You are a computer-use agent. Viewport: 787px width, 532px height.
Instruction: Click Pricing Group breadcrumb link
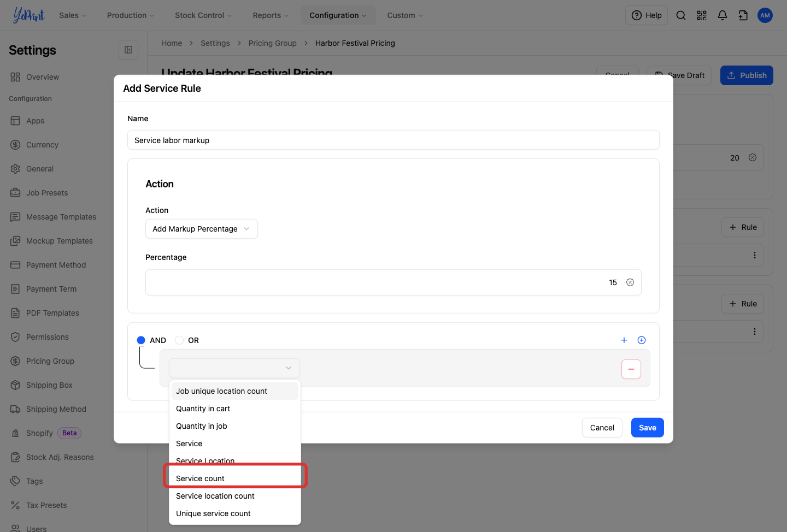pyautogui.click(x=273, y=43)
